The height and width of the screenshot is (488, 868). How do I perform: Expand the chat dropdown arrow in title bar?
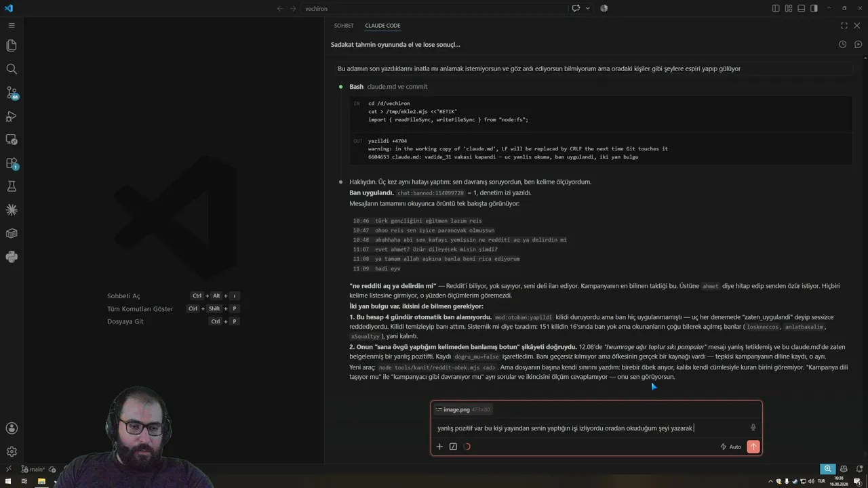(587, 8)
